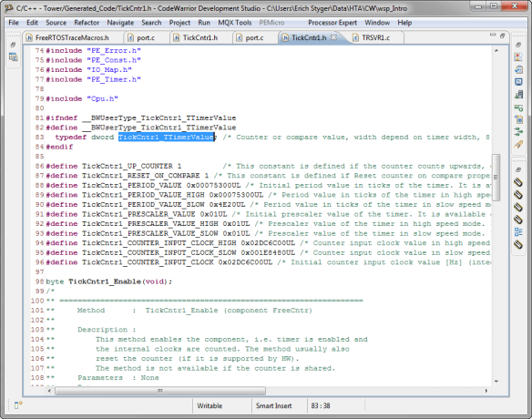
Task: Click the fast view icon in the status bar
Action: 18,404
